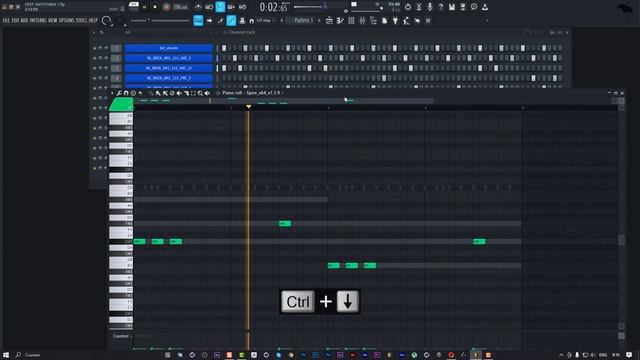Select the third blue channel button
This screenshot has height=360, width=640.
(x=169, y=68)
